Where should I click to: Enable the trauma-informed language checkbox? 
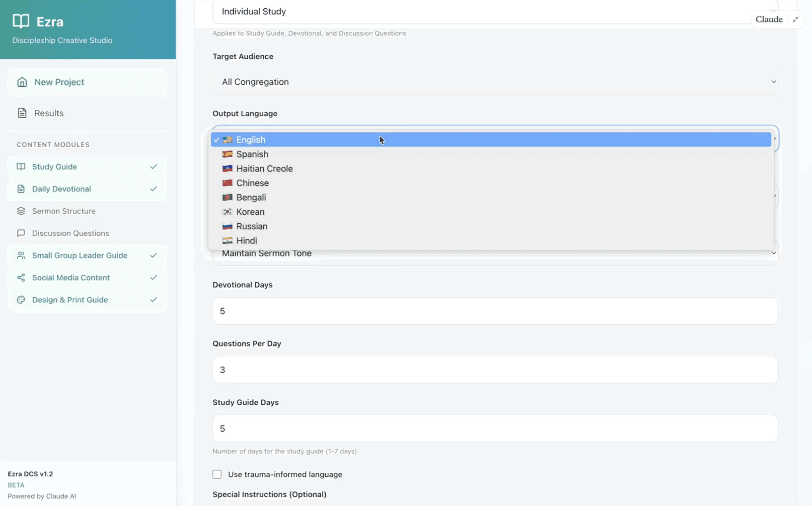coord(217,474)
